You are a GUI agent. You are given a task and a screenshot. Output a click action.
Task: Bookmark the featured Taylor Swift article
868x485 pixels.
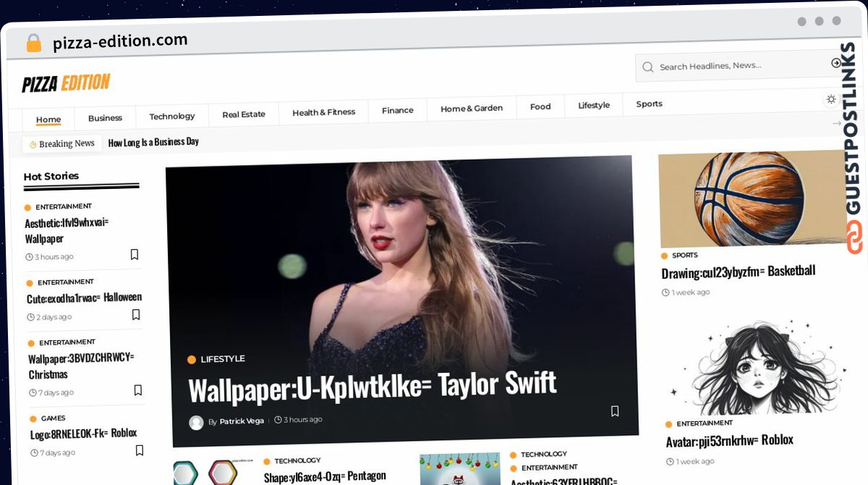(x=615, y=411)
